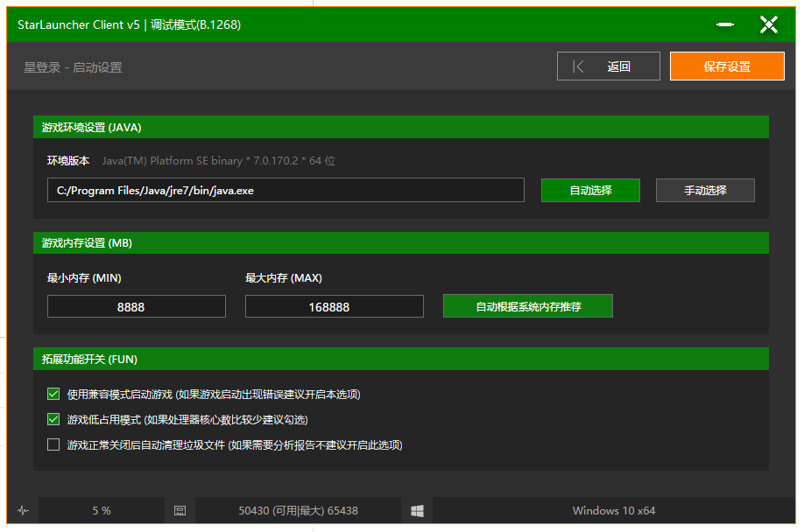The height and width of the screenshot is (532, 804).
Task: Close the StarLauncher window
Action: coord(769,24)
